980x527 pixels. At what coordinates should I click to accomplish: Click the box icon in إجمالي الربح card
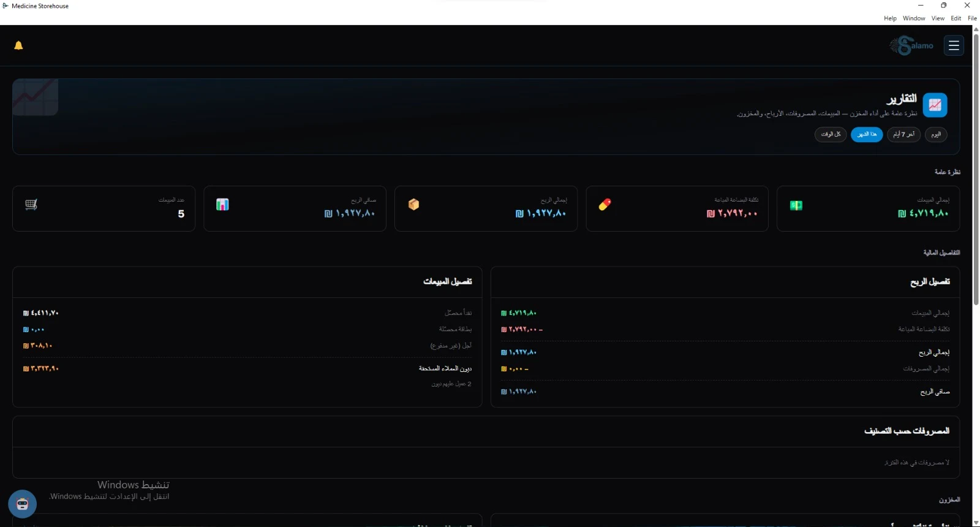tap(413, 205)
